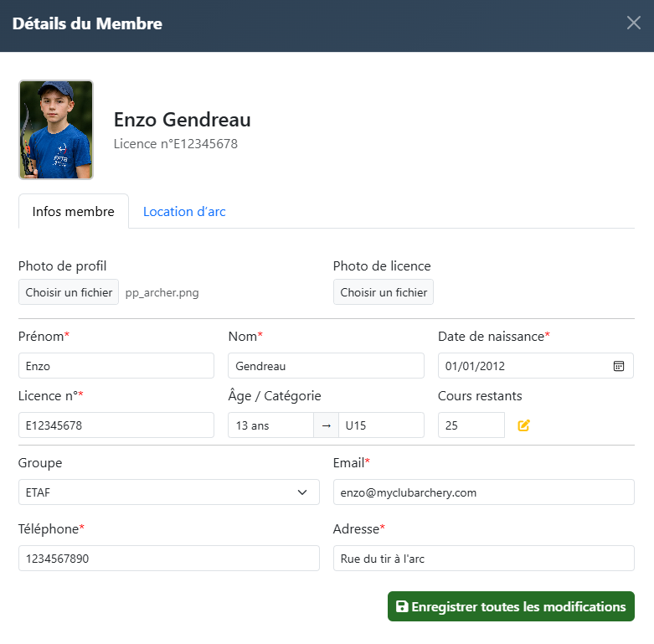Image resolution: width=654 pixels, height=644 pixels.
Task: Click the Cours restants field showing 25
Action: click(x=471, y=425)
